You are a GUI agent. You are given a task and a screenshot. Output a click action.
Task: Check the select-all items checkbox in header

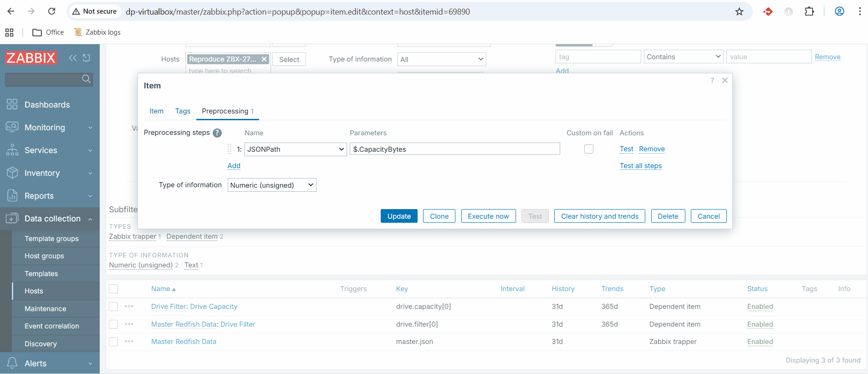[x=114, y=289]
